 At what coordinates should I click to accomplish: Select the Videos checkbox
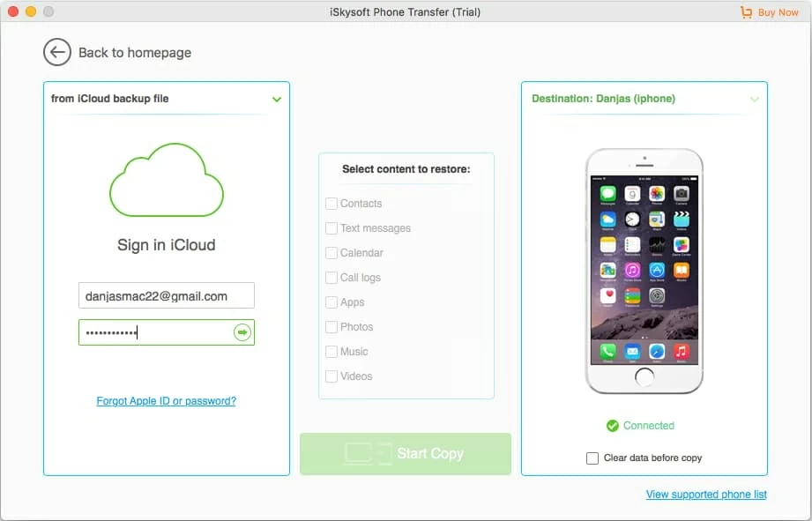[x=332, y=376]
